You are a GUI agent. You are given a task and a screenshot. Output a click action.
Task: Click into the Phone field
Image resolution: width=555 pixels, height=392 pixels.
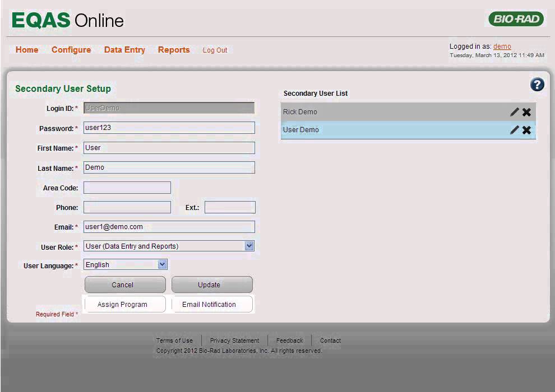pos(127,207)
